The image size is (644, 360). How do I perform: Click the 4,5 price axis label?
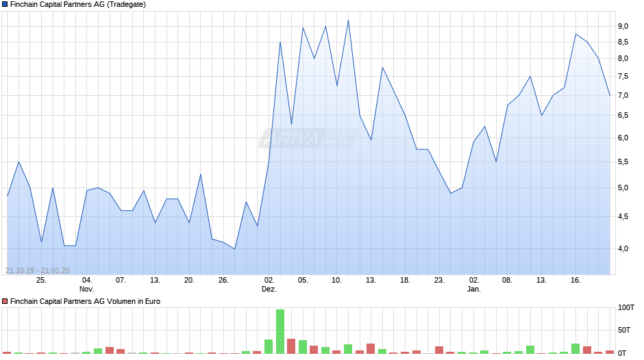[623, 216]
